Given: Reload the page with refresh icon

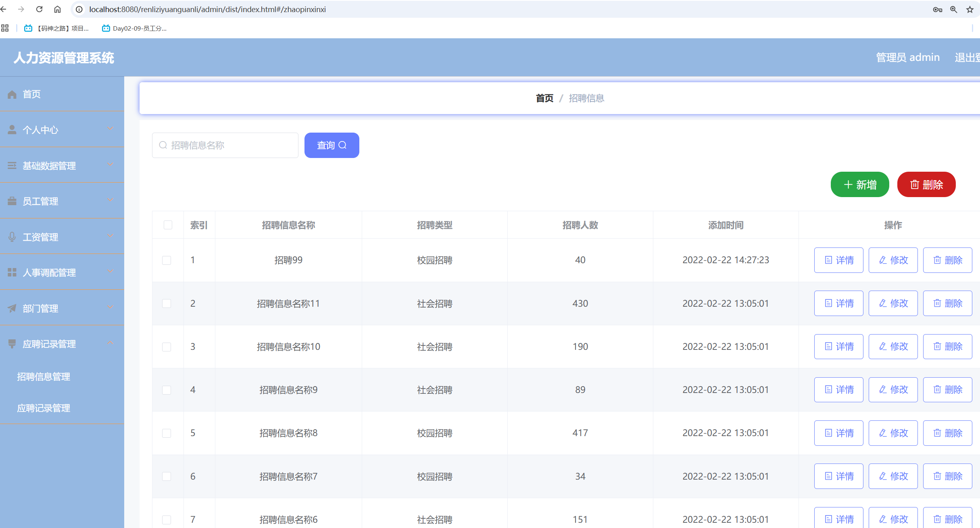Looking at the screenshot, I should pyautogui.click(x=40, y=9).
